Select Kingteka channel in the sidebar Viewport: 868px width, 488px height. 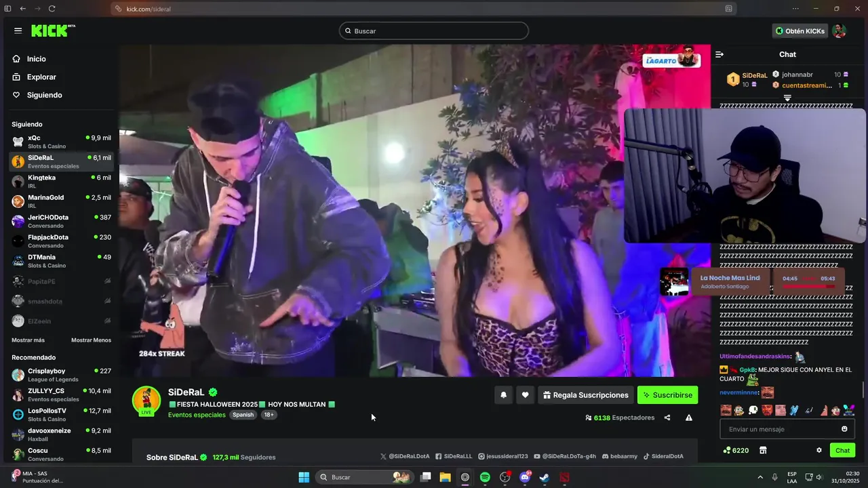(x=61, y=182)
